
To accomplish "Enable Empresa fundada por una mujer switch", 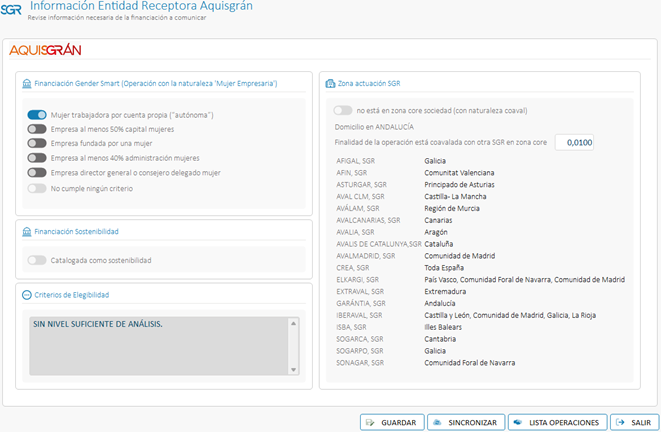I will pos(37,143).
